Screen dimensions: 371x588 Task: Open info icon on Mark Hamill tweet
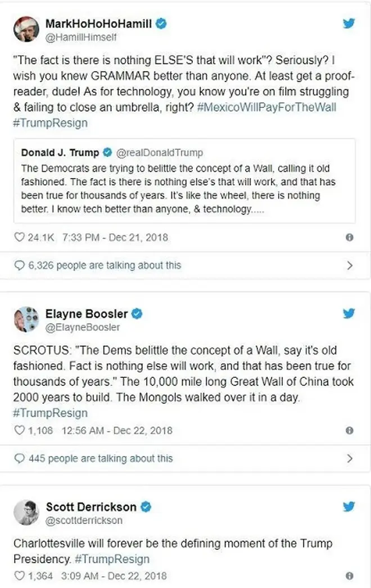point(349,238)
